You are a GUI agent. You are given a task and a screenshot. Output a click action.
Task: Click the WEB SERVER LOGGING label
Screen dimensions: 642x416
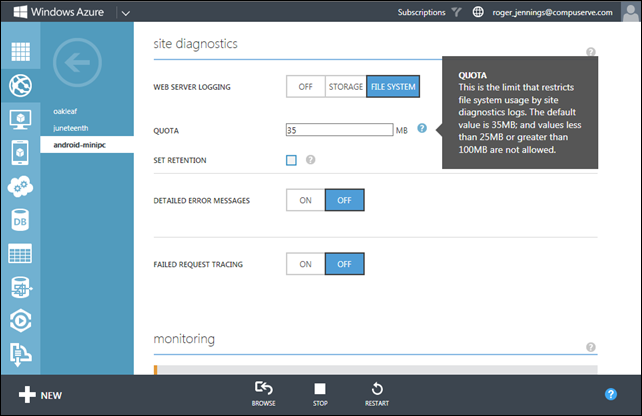(192, 87)
